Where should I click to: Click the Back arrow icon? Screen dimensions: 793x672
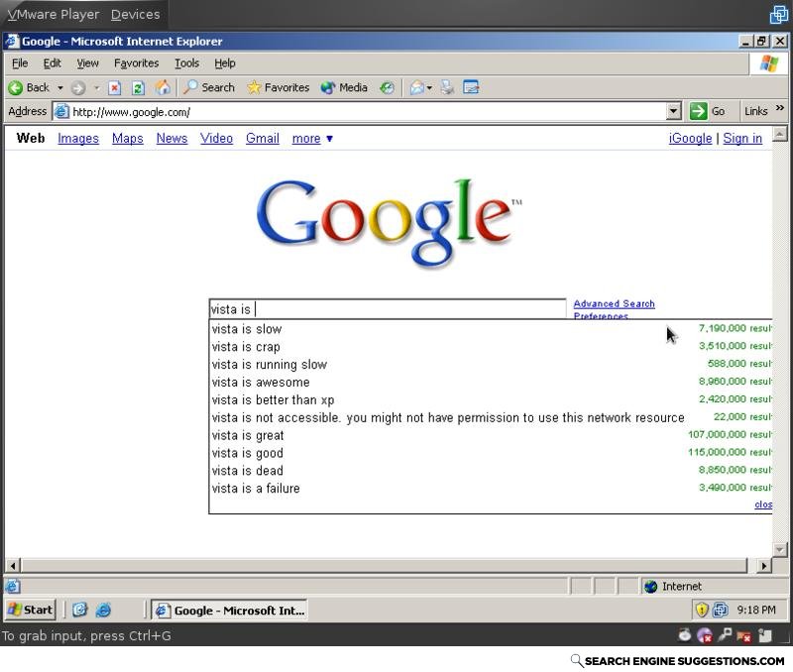click(15, 88)
